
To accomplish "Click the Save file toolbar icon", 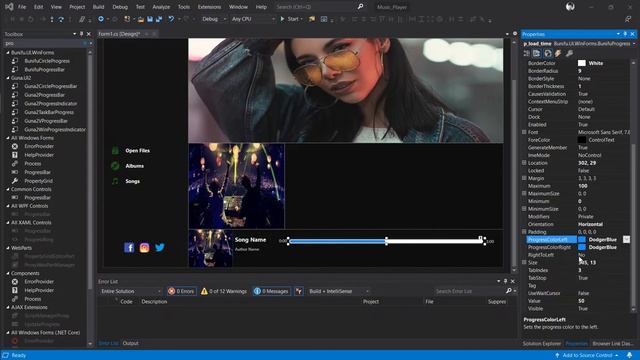I will (x=150, y=19).
